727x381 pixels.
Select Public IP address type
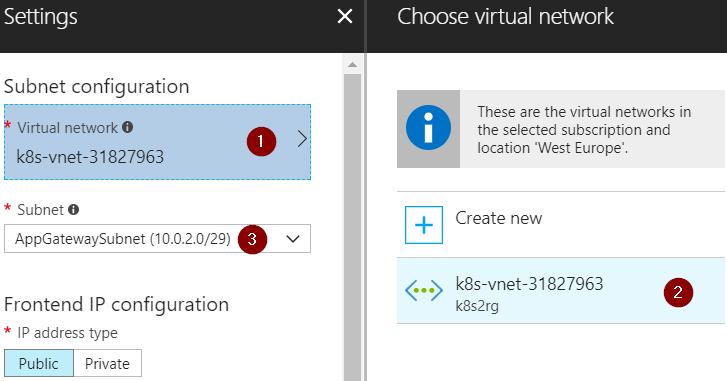pyautogui.click(x=39, y=363)
